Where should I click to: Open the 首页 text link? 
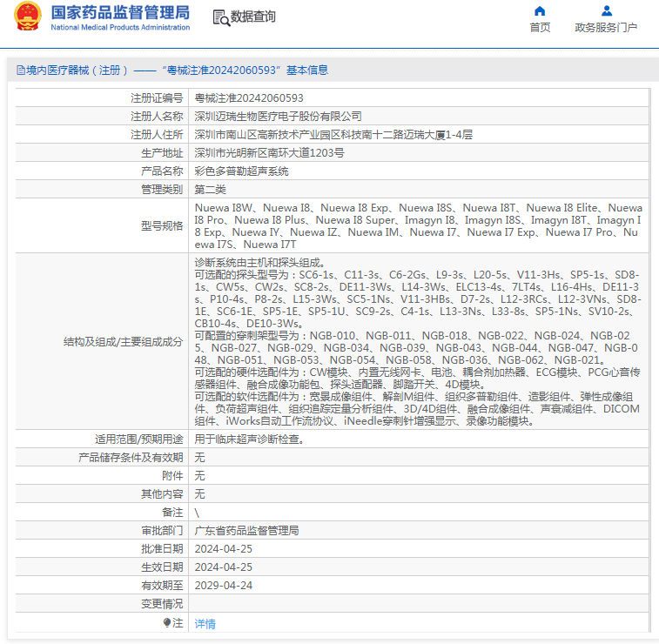tap(540, 28)
